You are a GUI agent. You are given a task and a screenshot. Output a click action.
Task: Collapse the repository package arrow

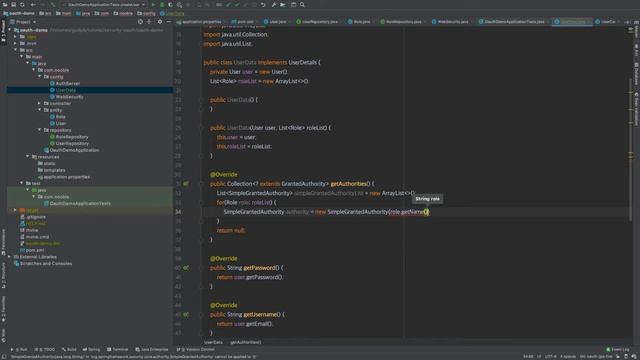[x=40, y=130]
